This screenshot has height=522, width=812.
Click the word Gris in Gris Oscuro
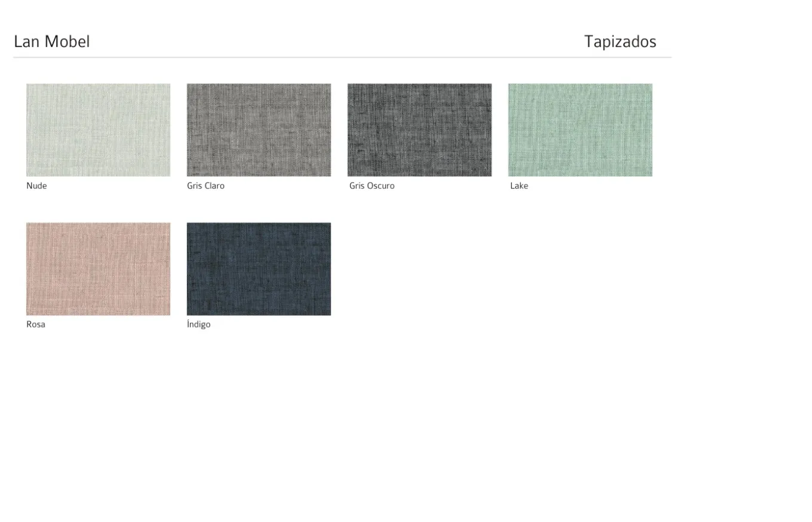pos(357,186)
